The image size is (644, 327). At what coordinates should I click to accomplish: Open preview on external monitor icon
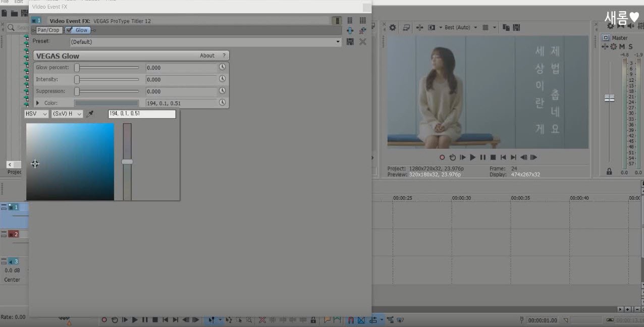coord(406,27)
